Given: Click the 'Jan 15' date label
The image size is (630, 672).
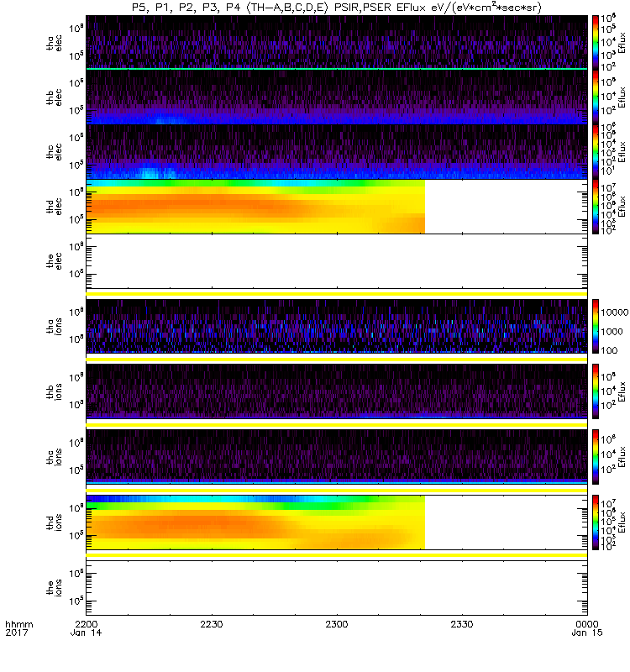Looking at the screenshot, I should pyautogui.click(x=587, y=633).
